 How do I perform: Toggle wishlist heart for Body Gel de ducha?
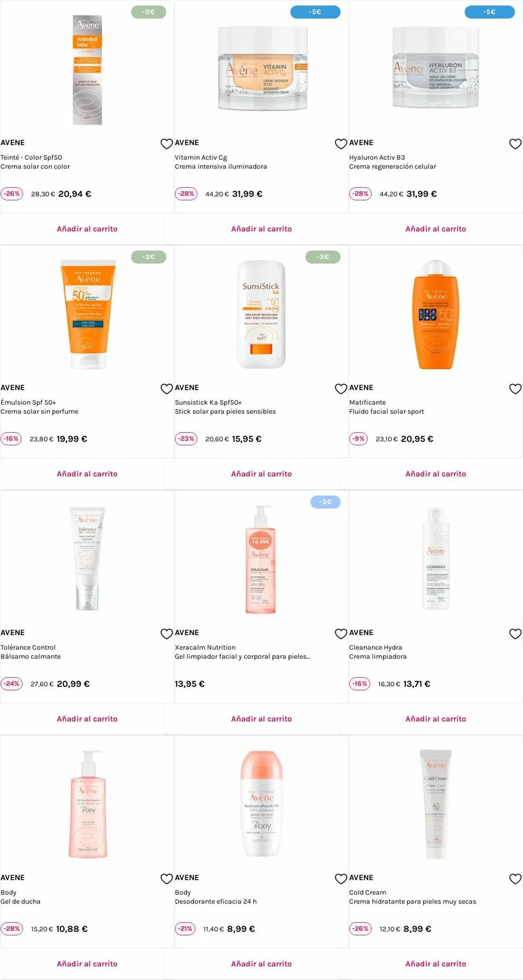pos(167,879)
